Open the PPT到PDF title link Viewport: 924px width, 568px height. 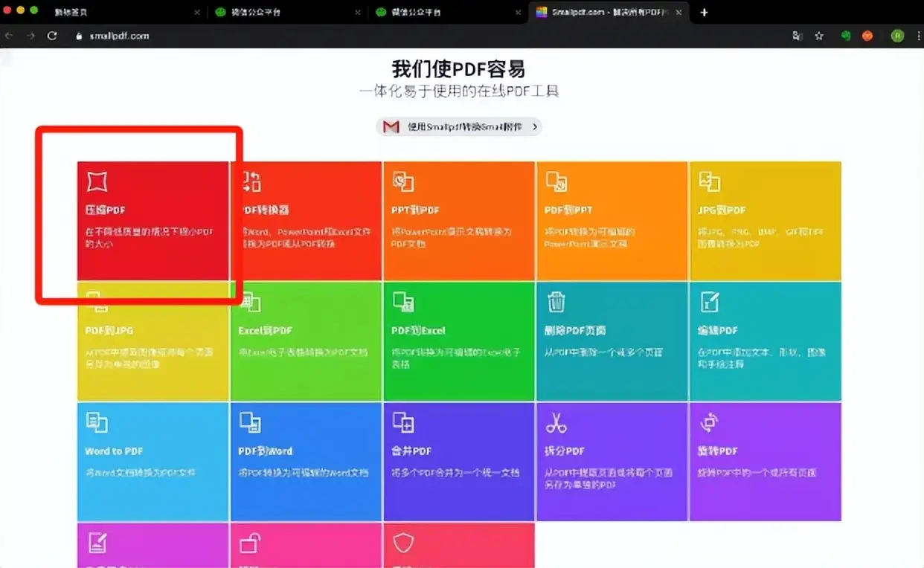416,210
